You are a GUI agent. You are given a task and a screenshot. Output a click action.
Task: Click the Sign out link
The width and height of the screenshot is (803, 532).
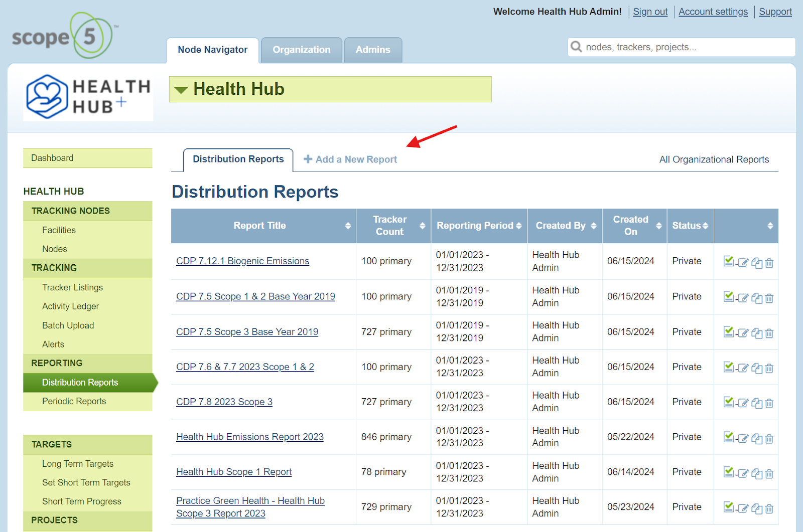pyautogui.click(x=650, y=12)
